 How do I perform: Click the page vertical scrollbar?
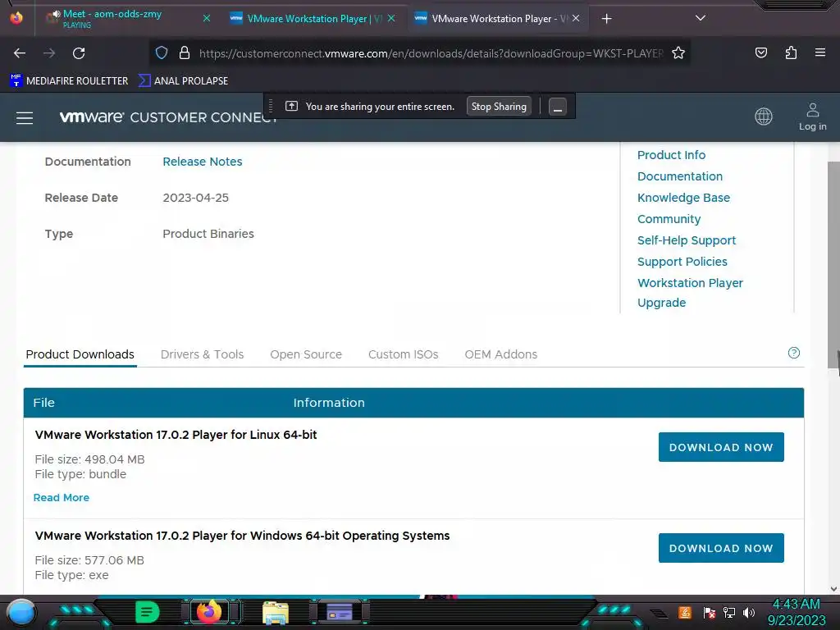pyautogui.click(x=833, y=265)
